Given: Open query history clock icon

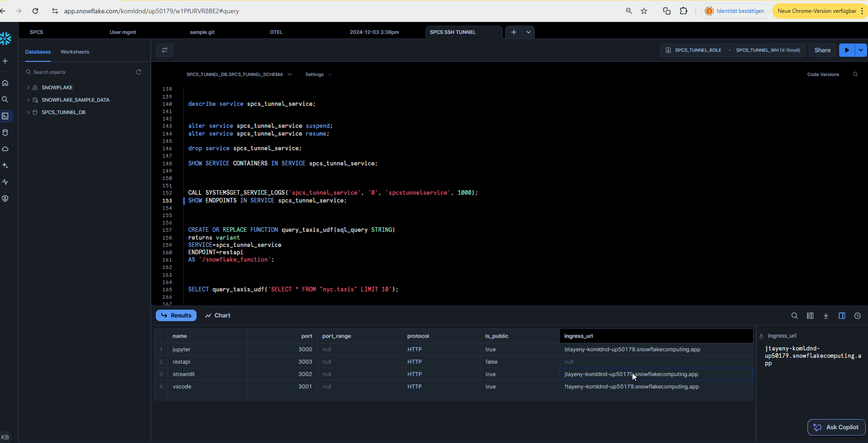Looking at the screenshot, I should coord(857,316).
